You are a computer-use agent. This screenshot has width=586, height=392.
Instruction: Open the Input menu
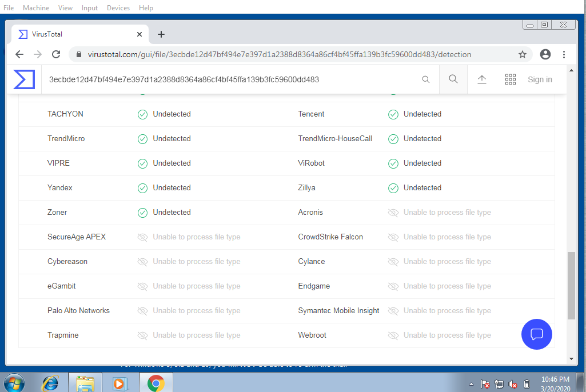tap(89, 8)
